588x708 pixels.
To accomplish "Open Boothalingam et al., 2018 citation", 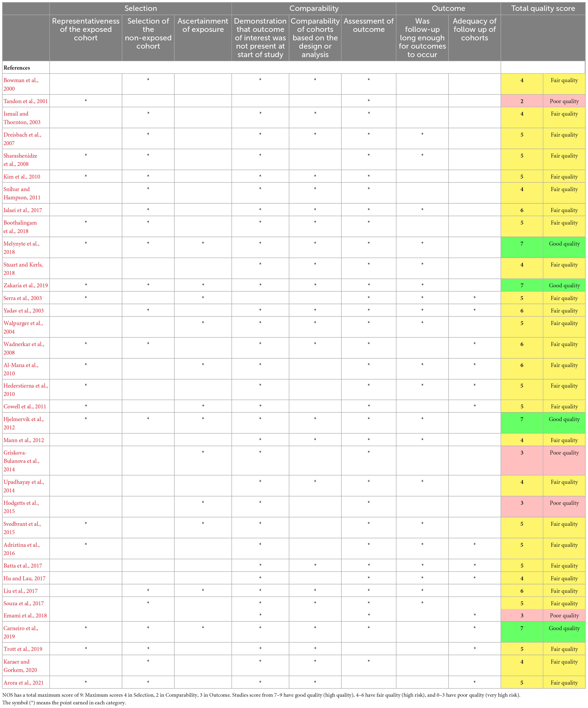I will point(20,227).
